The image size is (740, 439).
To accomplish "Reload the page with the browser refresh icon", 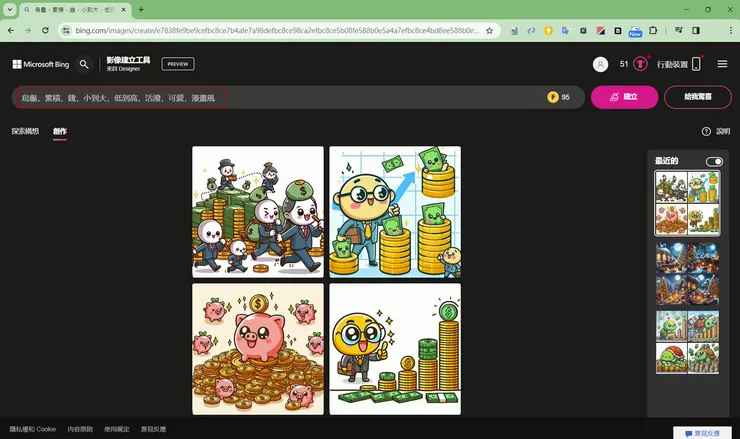I will pos(45,30).
